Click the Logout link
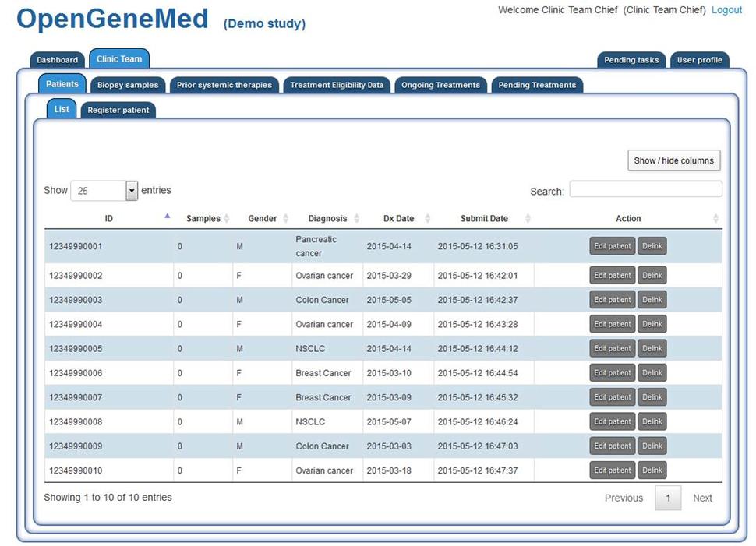The width and height of the screenshot is (756, 546). [726, 10]
